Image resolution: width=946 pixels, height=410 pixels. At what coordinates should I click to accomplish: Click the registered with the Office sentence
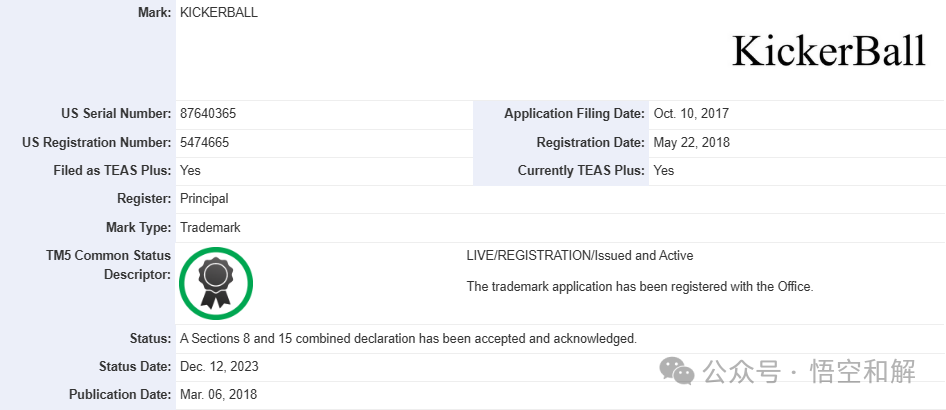point(640,286)
